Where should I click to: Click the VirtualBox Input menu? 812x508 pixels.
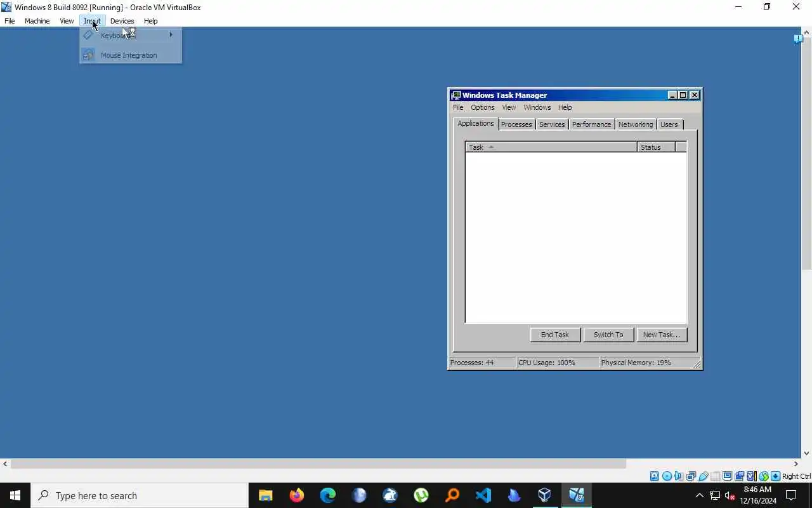(92, 21)
